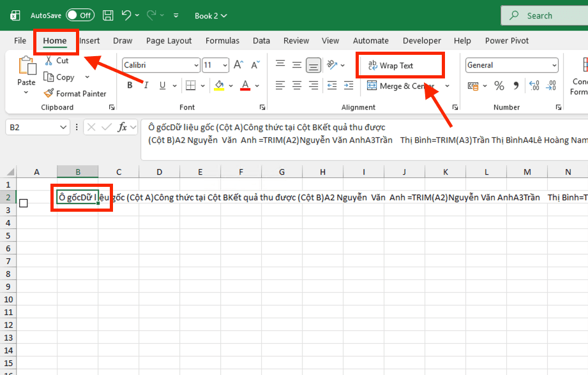Open the Book 2 file name dropdown

coord(211,16)
